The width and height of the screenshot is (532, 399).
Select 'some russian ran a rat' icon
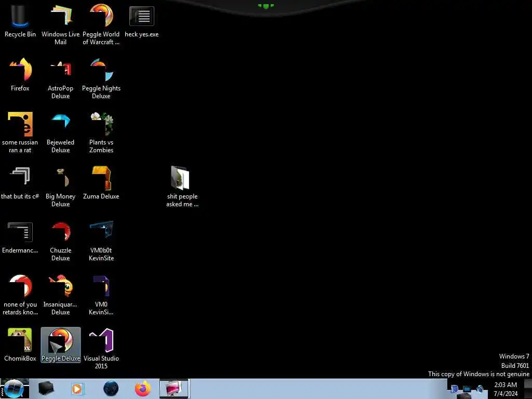(20, 132)
